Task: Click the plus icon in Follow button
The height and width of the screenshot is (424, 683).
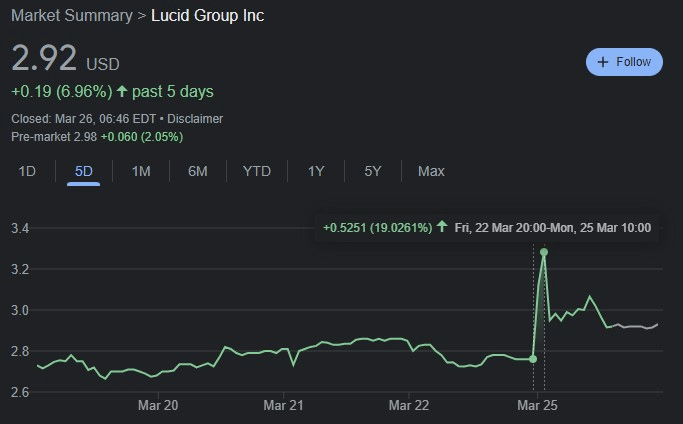Action: (603, 62)
